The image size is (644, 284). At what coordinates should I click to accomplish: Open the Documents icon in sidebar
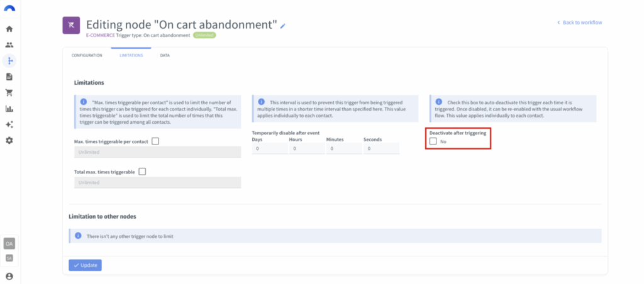9,77
